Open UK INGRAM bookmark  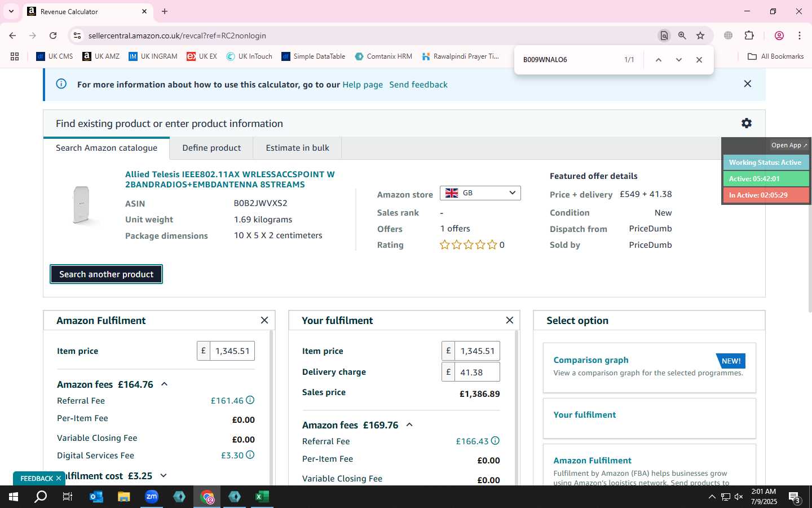pos(153,56)
